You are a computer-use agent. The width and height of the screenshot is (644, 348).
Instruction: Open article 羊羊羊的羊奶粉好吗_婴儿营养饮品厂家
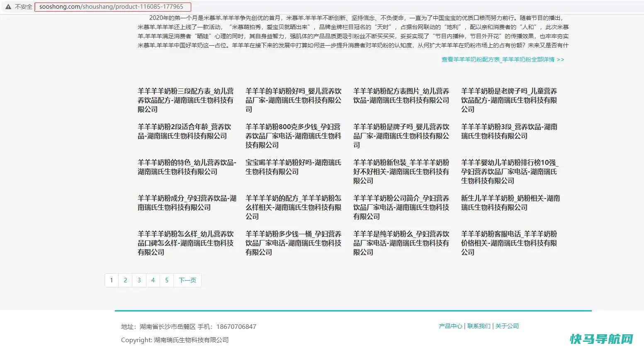(294, 100)
